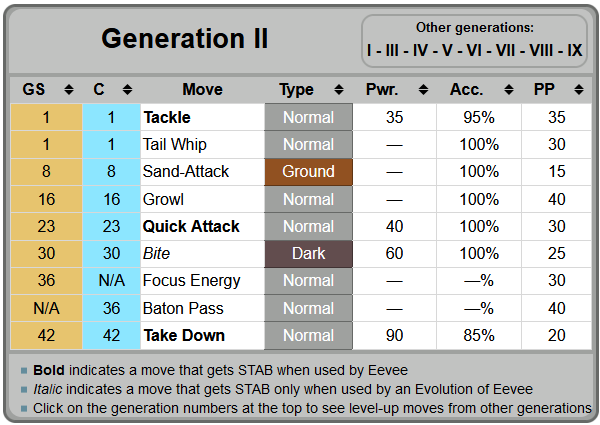Go to Generation III moves
Screen dimensions: 600x425
point(391,50)
